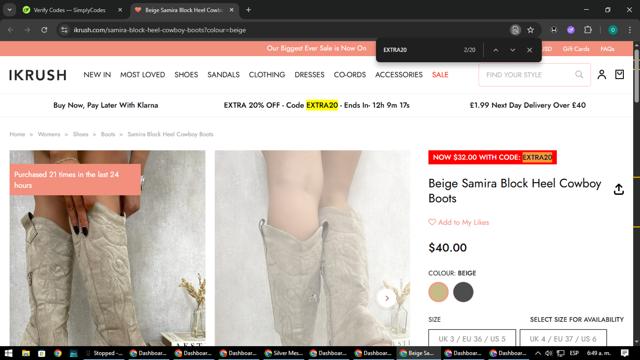Image resolution: width=640 pixels, height=360 pixels.
Task: Click Shoes breadcrumb
Action: click(80, 134)
